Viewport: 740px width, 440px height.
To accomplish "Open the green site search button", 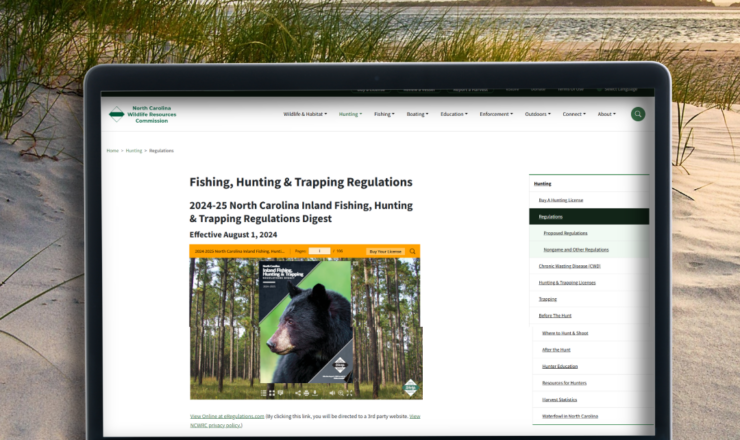I will click(638, 114).
